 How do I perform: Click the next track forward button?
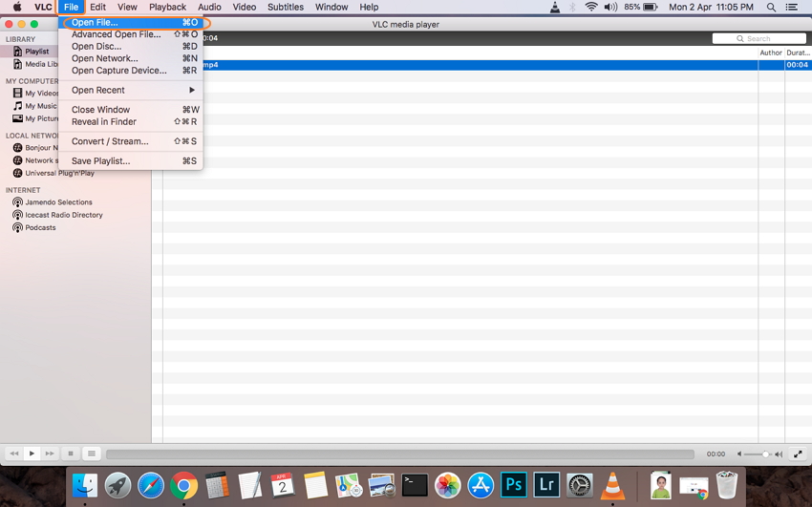coord(49,454)
